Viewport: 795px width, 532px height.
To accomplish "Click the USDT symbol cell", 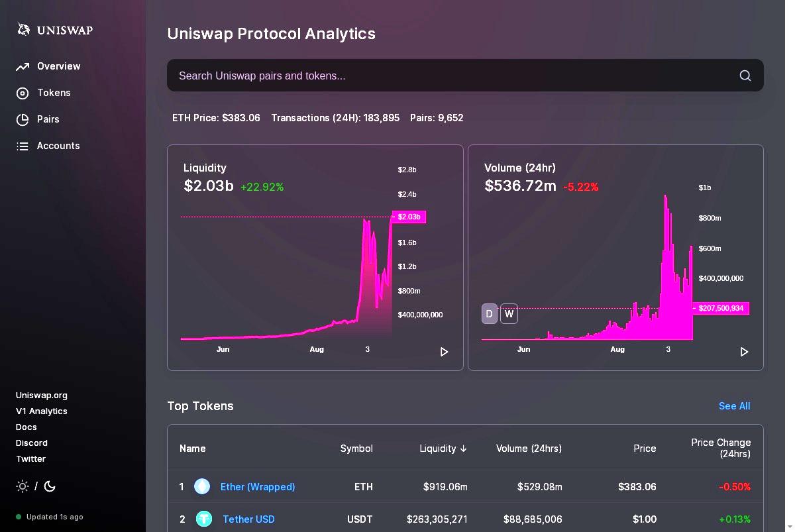I will tap(360, 519).
